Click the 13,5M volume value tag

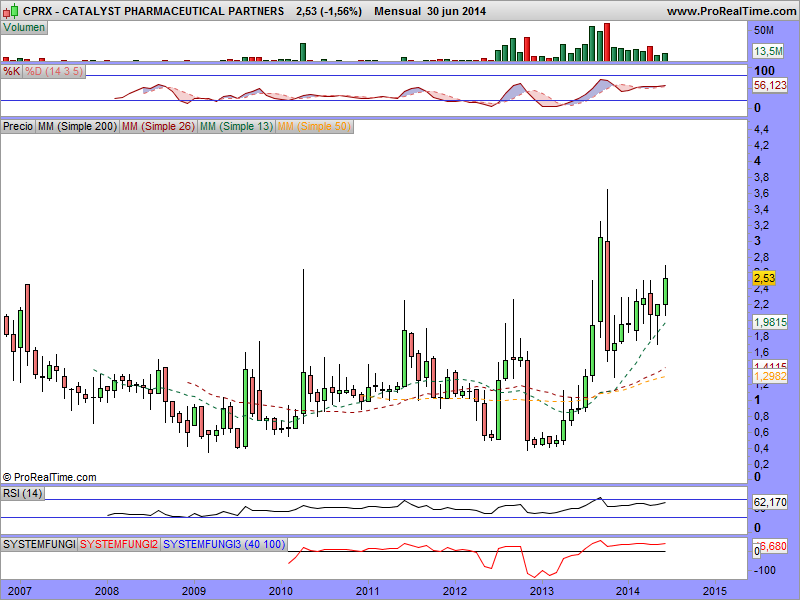(x=768, y=51)
